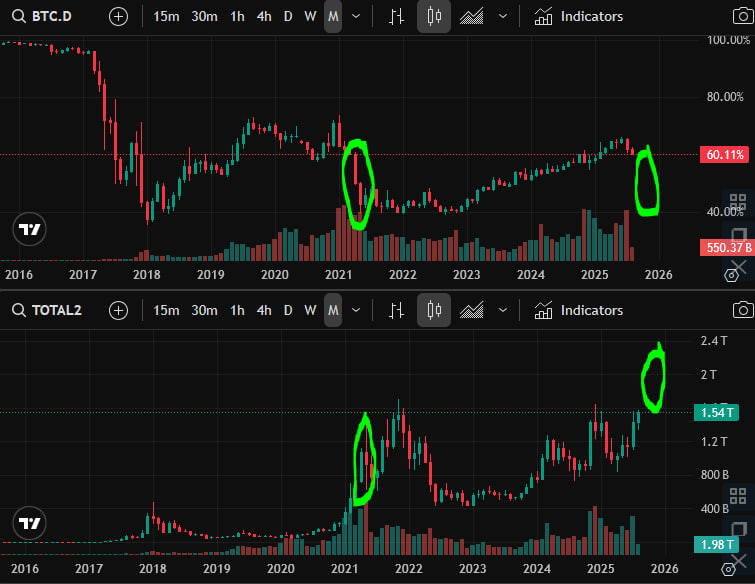Viewport: 755px width, 584px height.
Task: Switch TOTAL2 chart to weekly interval
Action: tap(310, 311)
